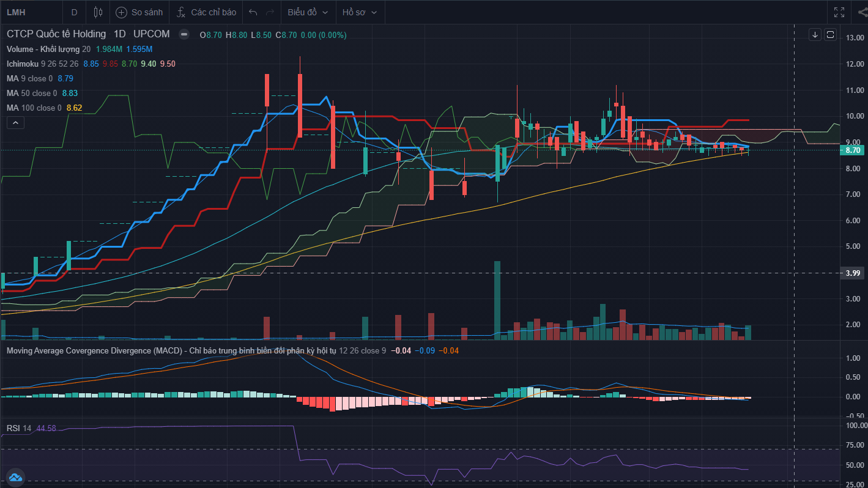Click the Ichimoku value 9.50
The image size is (868, 488).
click(x=168, y=64)
